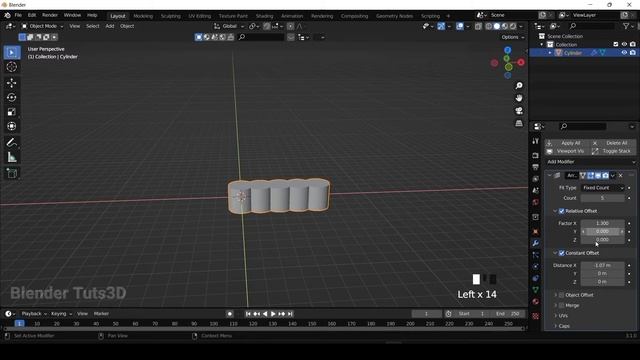
Task: Enable the Merge checkbox
Action: (x=562, y=305)
